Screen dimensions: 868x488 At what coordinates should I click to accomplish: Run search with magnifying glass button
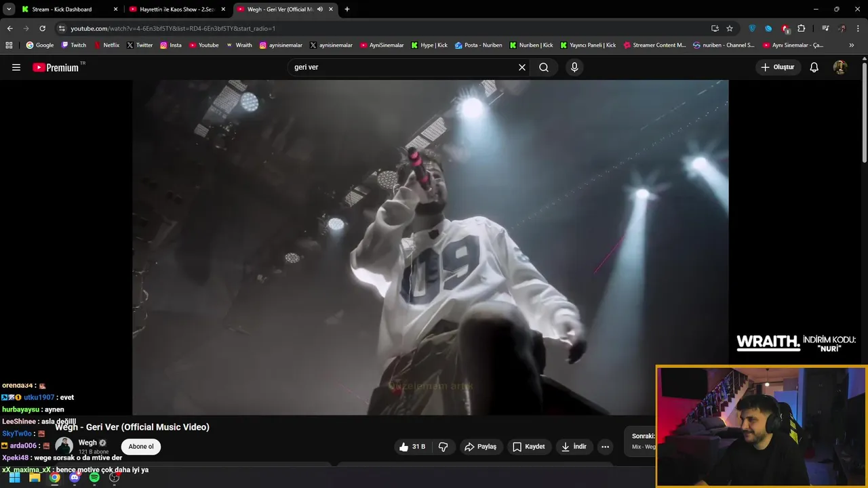(x=544, y=67)
